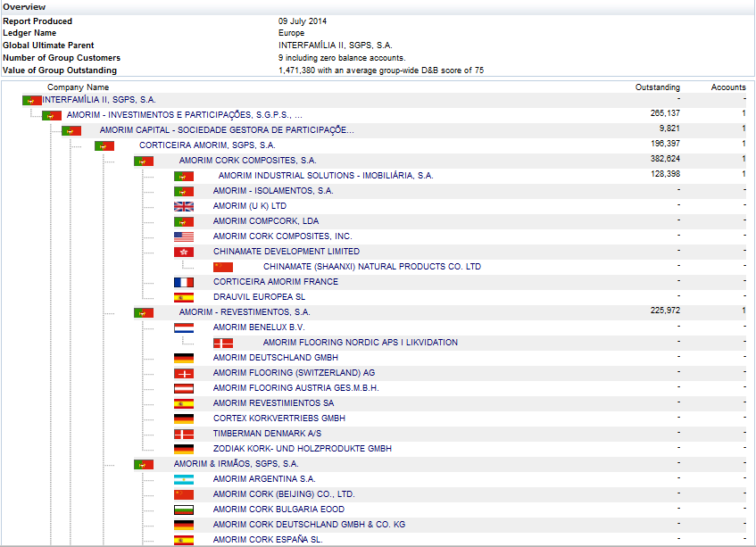This screenshot has height=547, width=756.
Task: Open AMORIM CAPITAL - SOCIEDADE GESTORA link
Action: coord(227,130)
